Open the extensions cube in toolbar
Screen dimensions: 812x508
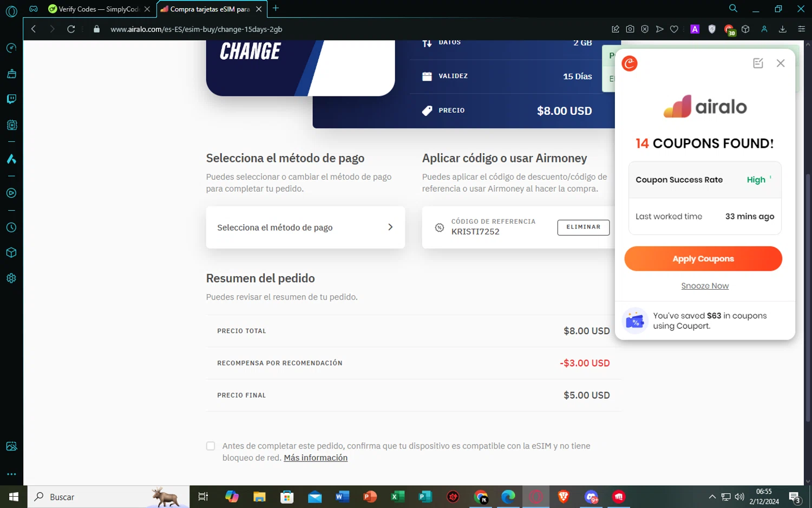(745, 29)
